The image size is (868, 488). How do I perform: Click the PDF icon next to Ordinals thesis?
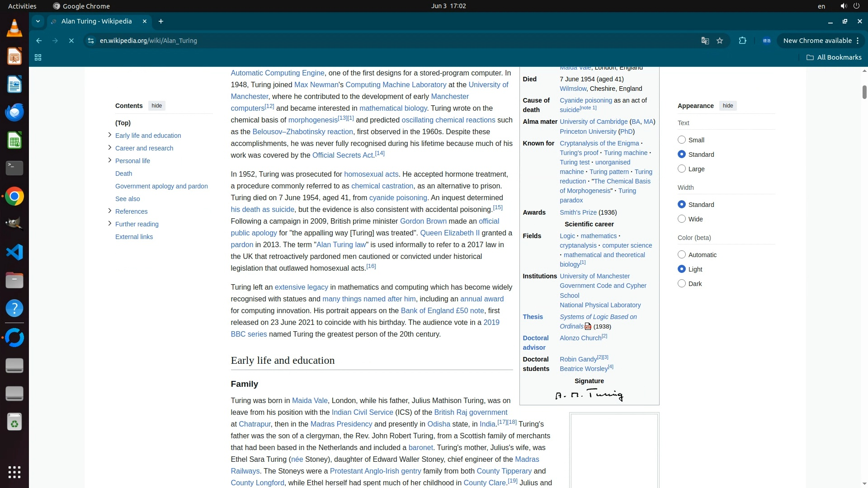tap(588, 326)
